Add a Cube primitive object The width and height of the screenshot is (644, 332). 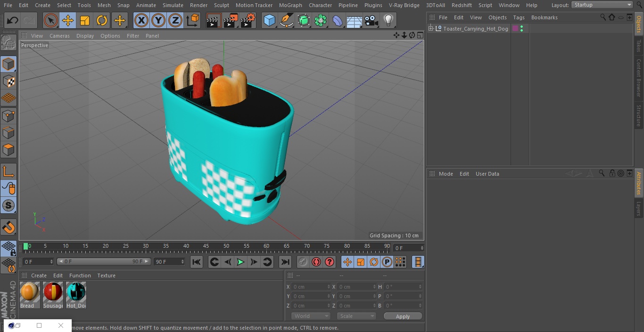269,20
